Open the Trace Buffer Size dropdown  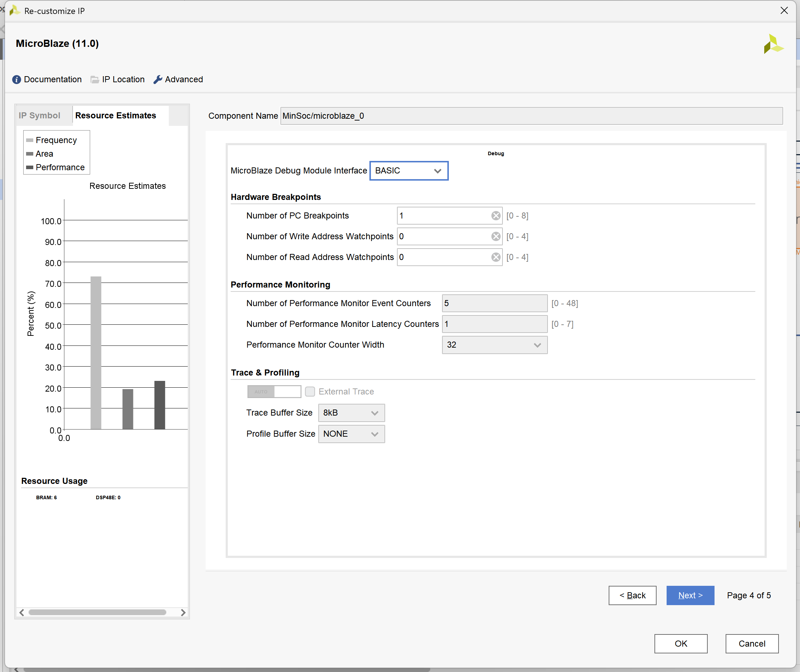tap(351, 413)
